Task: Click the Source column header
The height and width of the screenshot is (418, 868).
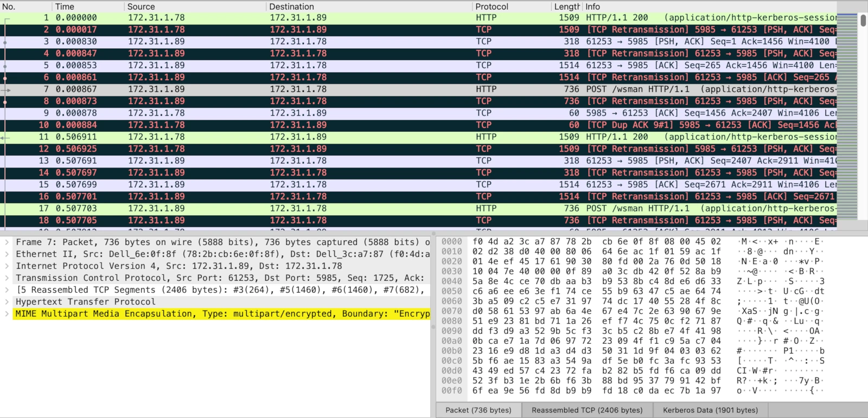Action: [x=195, y=7]
